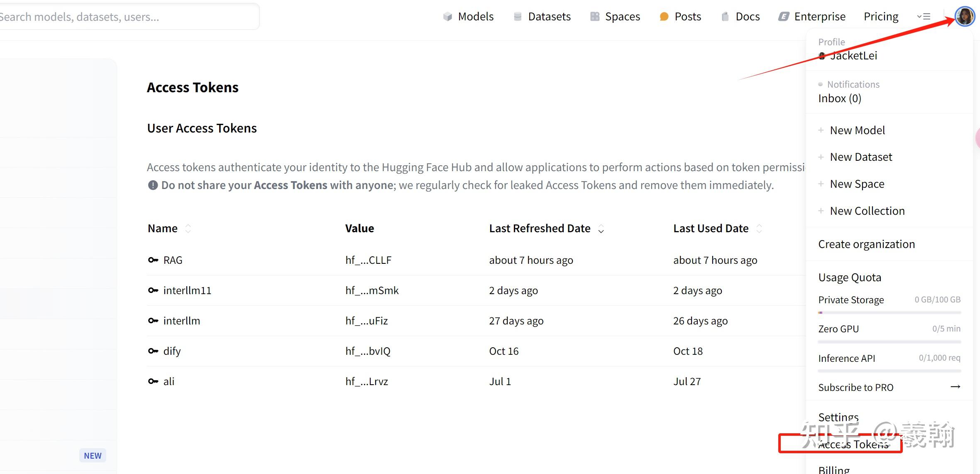Sort by Last Used Date arrows

759,228
